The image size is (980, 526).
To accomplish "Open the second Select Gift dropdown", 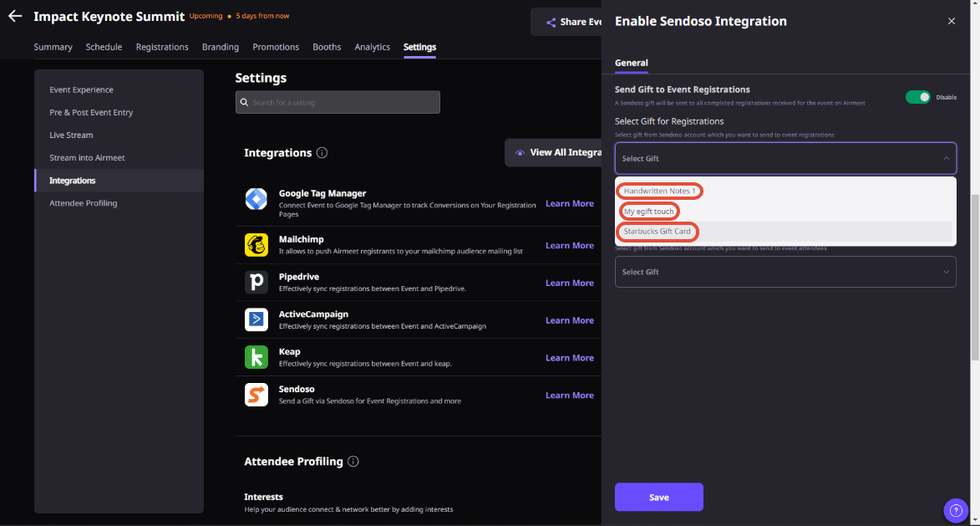I will point(785,271).
